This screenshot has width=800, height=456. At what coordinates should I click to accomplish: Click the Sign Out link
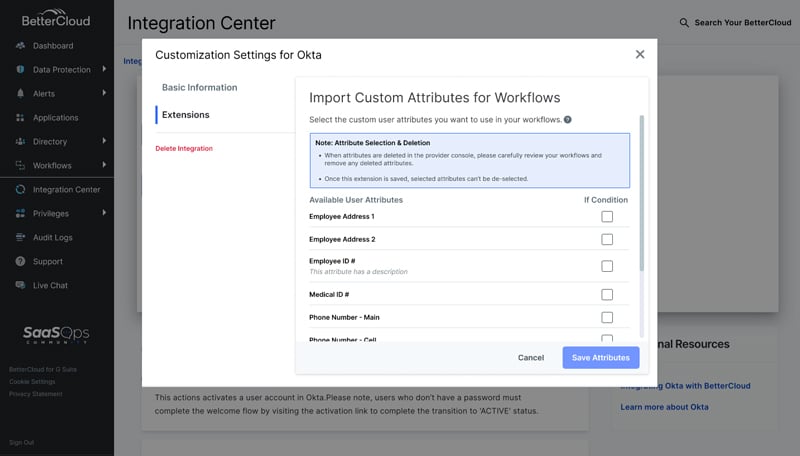click(x=21, y=442)
